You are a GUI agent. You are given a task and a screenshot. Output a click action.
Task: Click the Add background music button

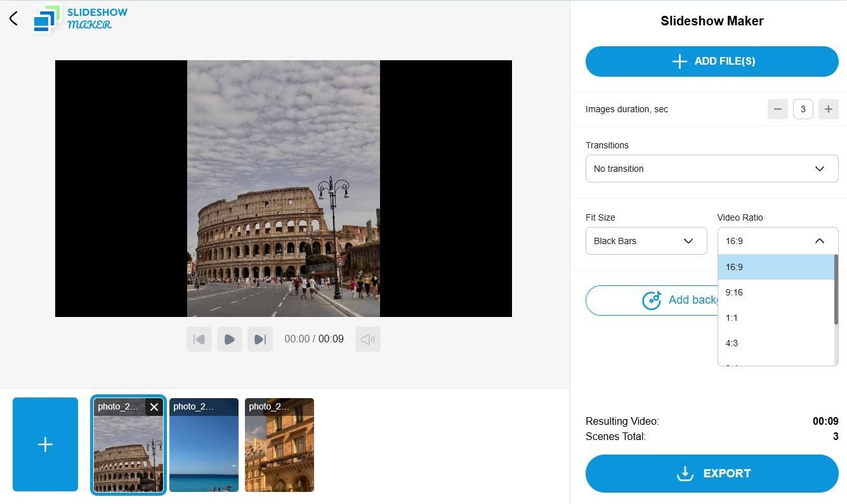pos(652,300)
